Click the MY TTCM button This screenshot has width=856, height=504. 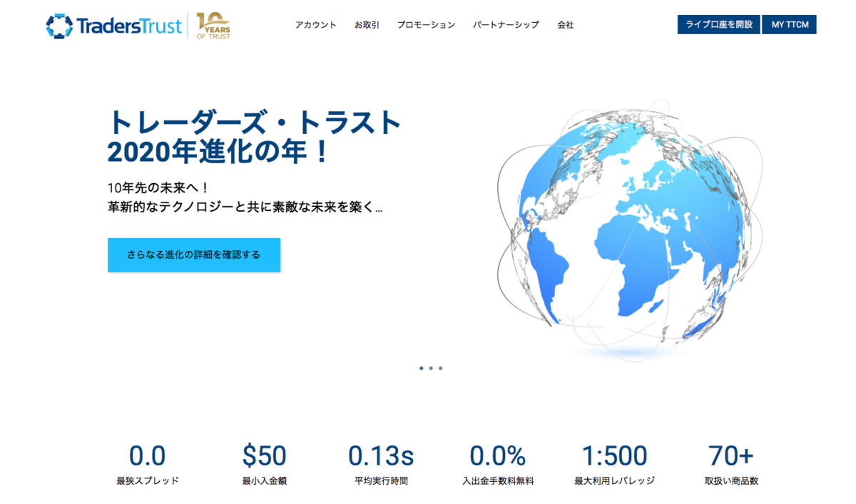(x=790, y=24)
